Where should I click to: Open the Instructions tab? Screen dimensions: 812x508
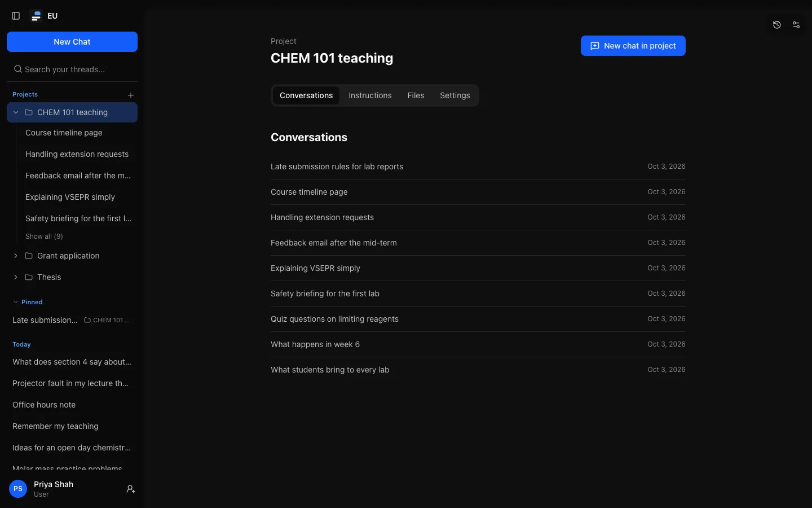coord(370,95)
